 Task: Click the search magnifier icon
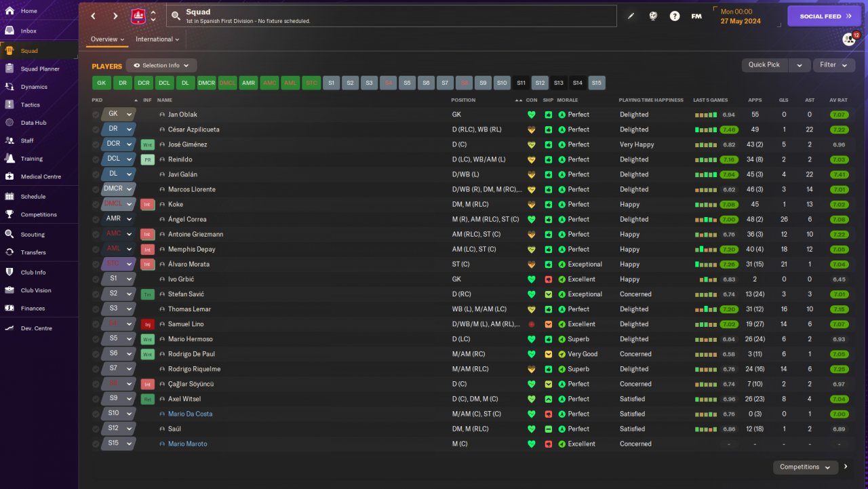176,16
